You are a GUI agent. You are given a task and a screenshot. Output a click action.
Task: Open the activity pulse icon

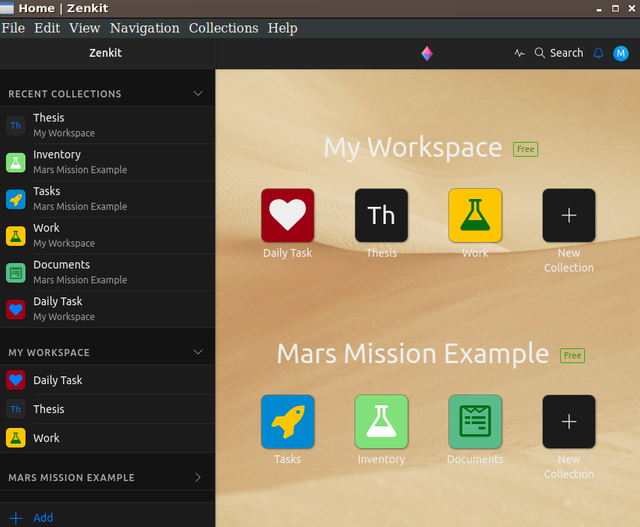(519, 53)
